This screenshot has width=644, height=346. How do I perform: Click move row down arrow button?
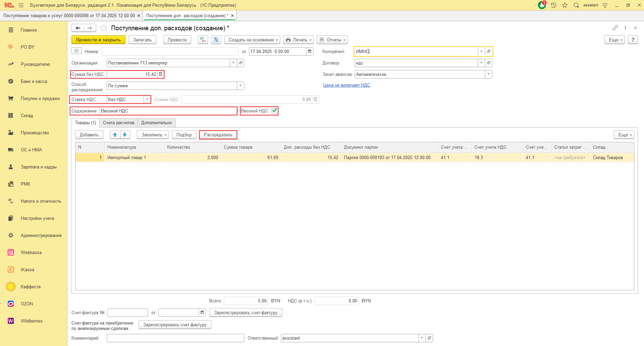point(125,135)
